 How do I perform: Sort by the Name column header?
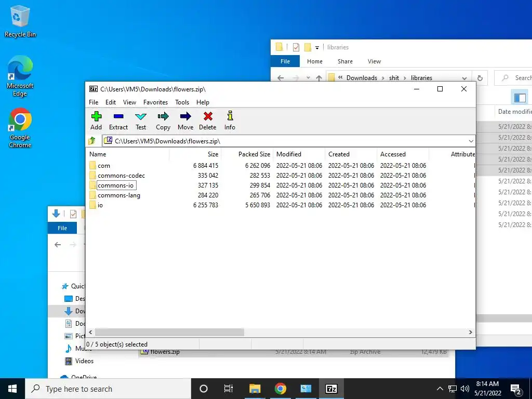pyautogui.click(x=128, y=154)
